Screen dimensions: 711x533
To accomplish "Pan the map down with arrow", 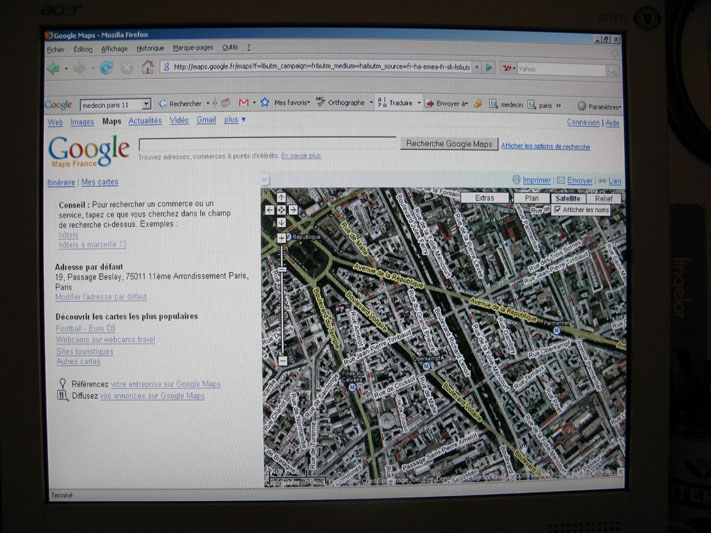I will (281, 222).
